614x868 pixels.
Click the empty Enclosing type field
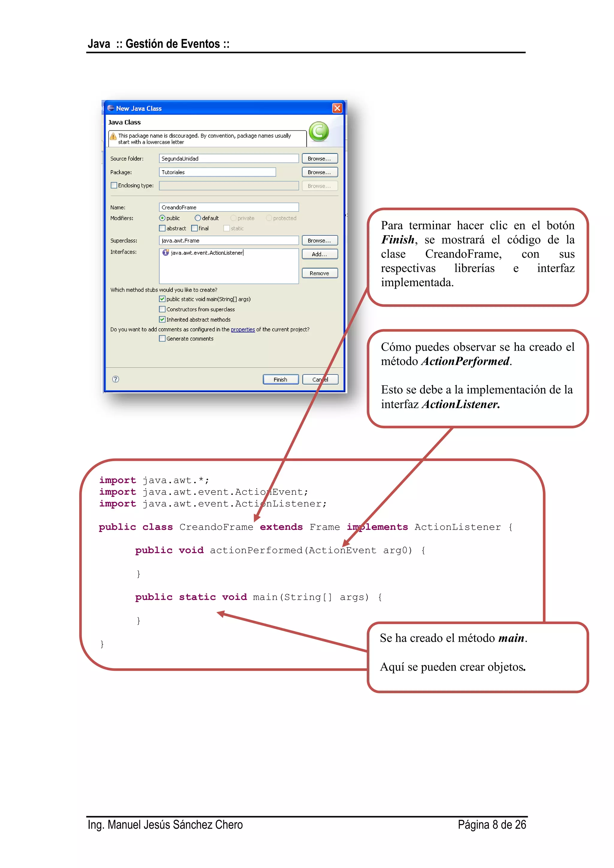(229, 186)
